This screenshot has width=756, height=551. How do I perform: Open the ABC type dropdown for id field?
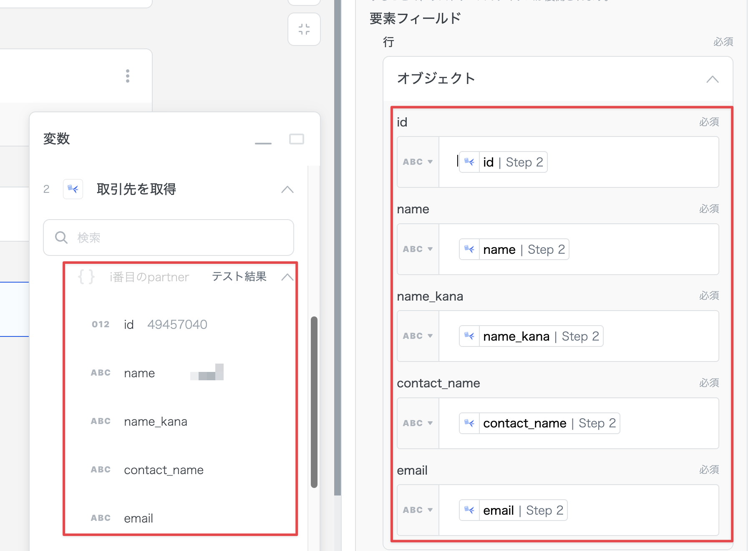(x=418, y=162)
